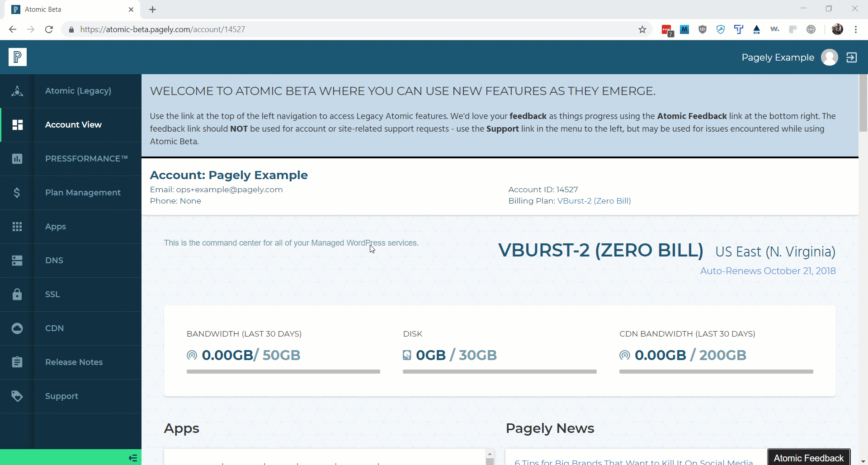Screen dimensions: 868x465
Task: Open Release Notes in the sidebar
Action: tap(74, 362)
